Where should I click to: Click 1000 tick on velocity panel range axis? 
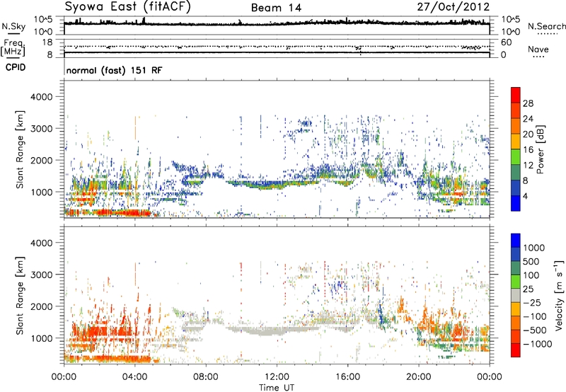[x=42, y=338]
